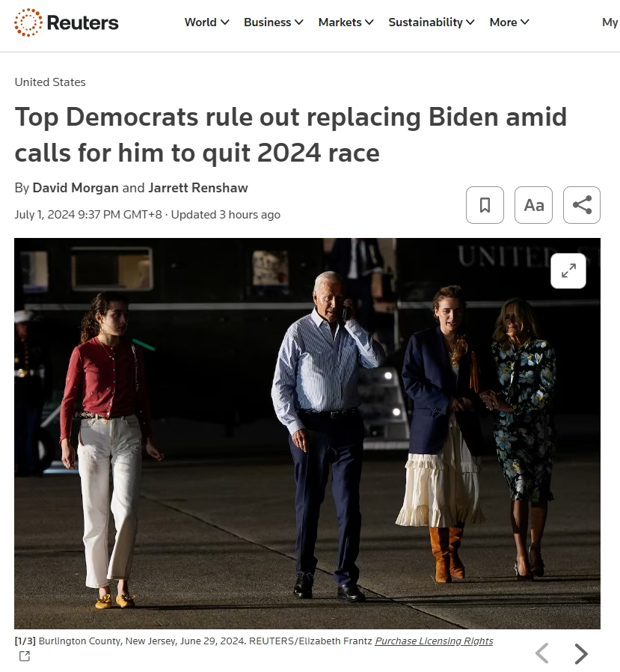The height and width of the screenshot is (672, 620).
Task: Open the United States section link
Action: 50,82
